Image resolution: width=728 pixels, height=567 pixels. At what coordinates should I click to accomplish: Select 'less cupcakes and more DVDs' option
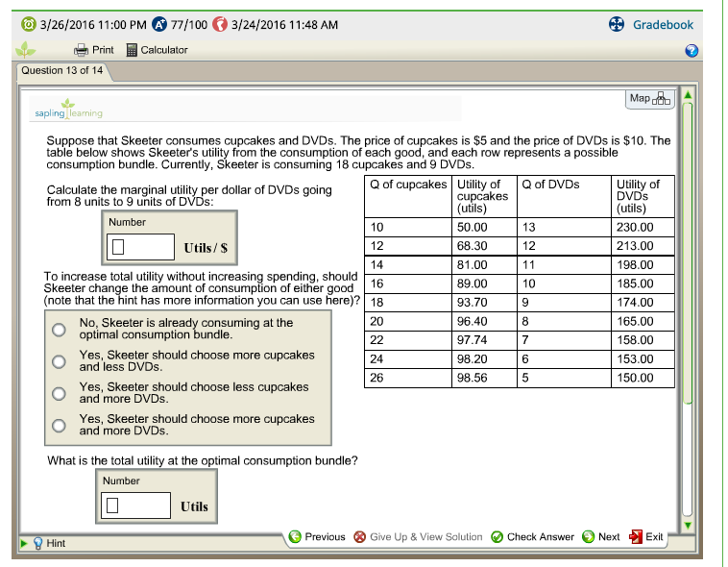[59, 393]
